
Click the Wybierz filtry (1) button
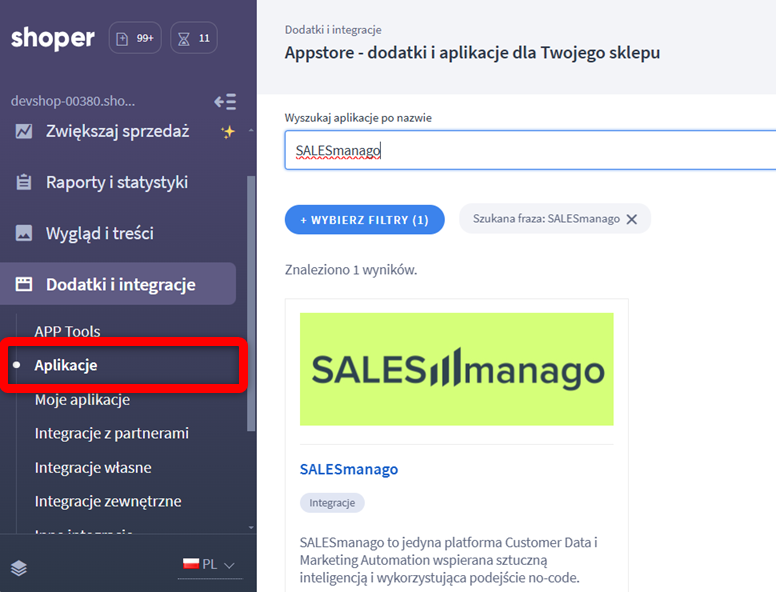click(365, 220)
